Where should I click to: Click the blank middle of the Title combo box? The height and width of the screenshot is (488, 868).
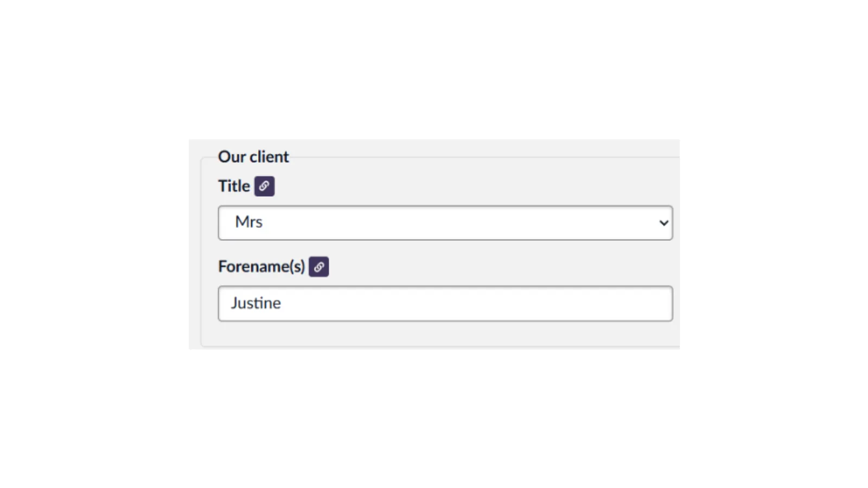(x=445, y=223)
